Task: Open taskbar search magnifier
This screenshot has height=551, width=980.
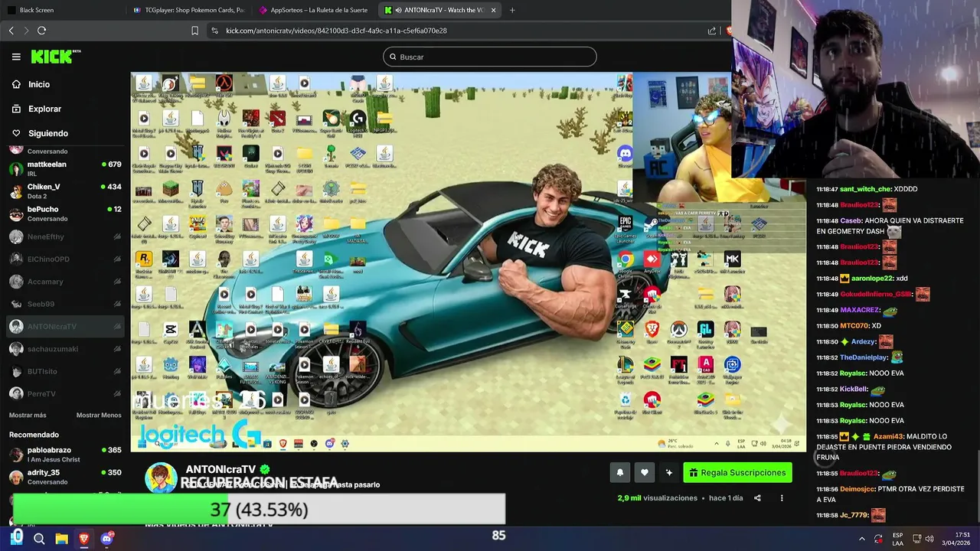Action: click(x=39, y=539)
